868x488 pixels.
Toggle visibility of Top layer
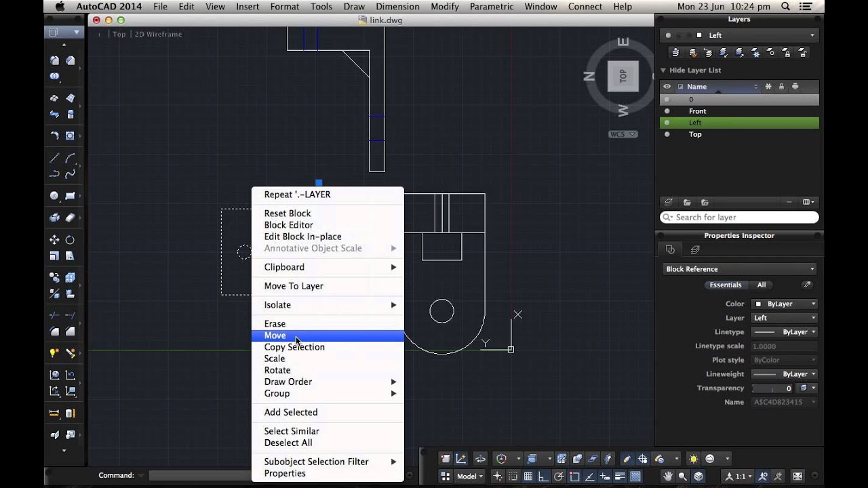(x=667, y=134)
